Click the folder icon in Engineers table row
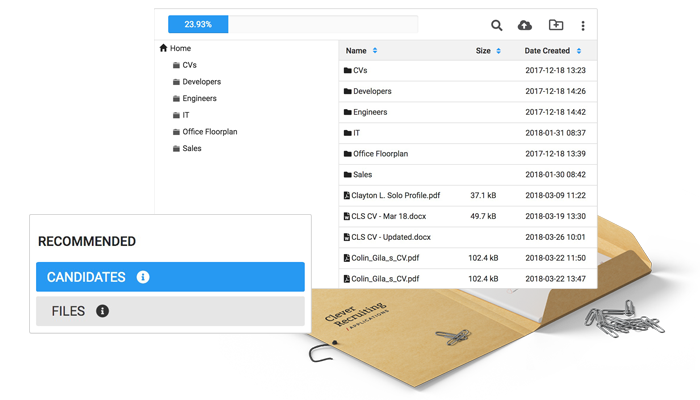 348,112
